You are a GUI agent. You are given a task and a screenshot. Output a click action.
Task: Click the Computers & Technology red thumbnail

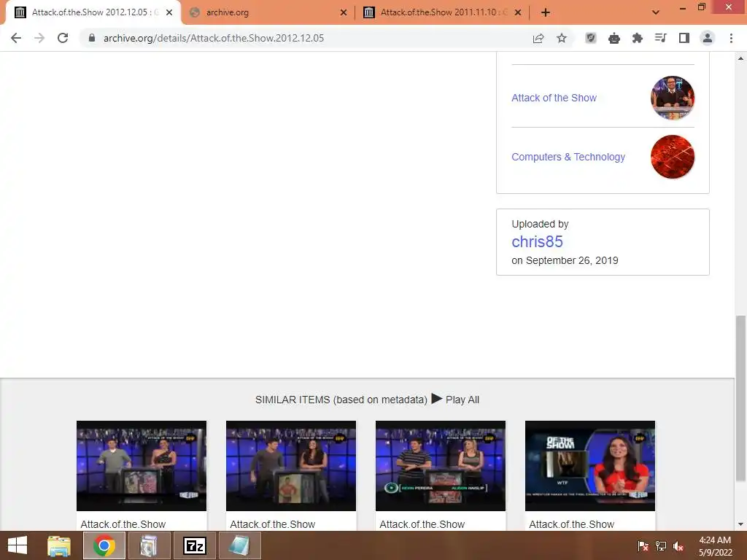[x=672, y=157]
